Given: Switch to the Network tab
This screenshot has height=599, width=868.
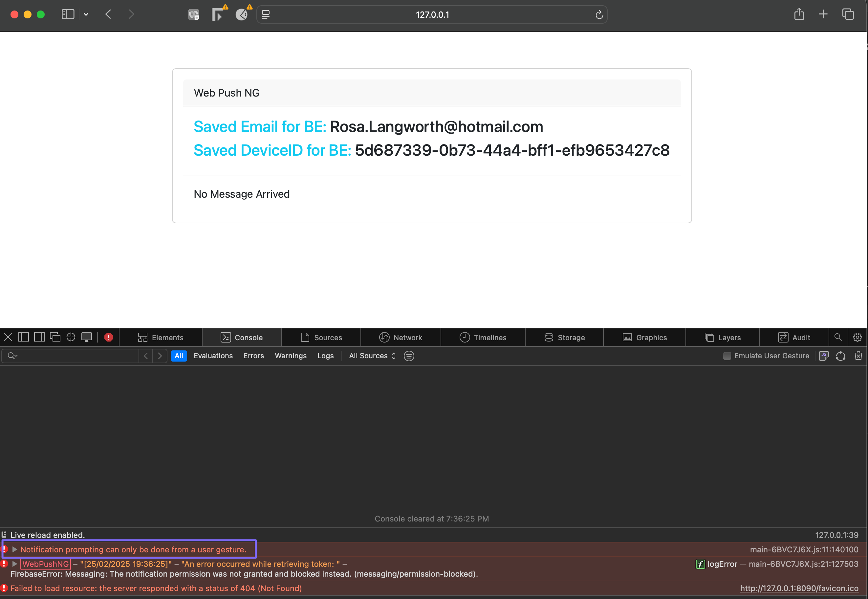Looking at the screenshot, I should point(401,337).
